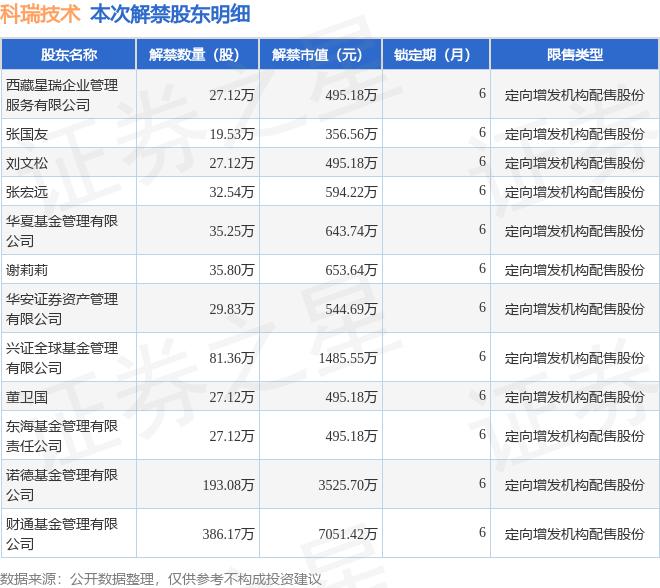Click the 解禁数量（股） column header
Screen dimensions: 660x588
(x=197, y=54)
